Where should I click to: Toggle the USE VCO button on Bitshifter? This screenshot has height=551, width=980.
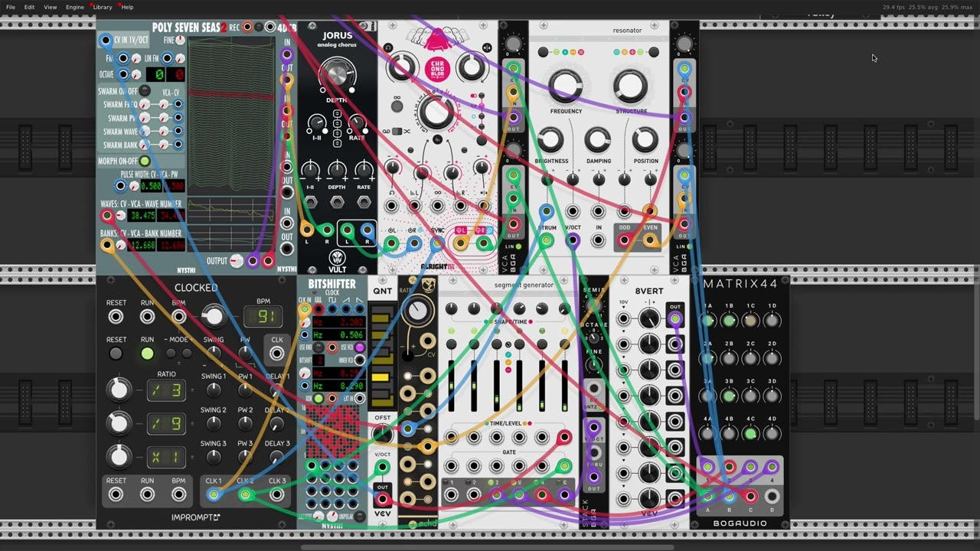(x=359, y=347)
